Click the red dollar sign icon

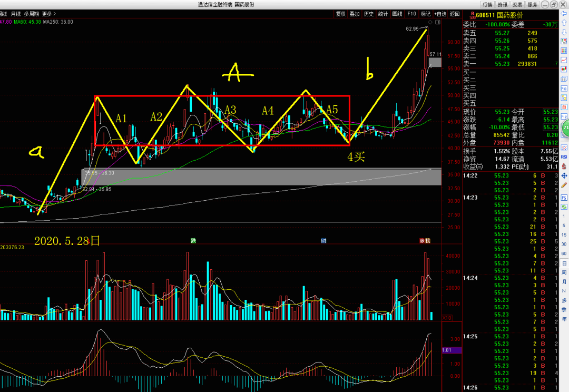[564, 166]
